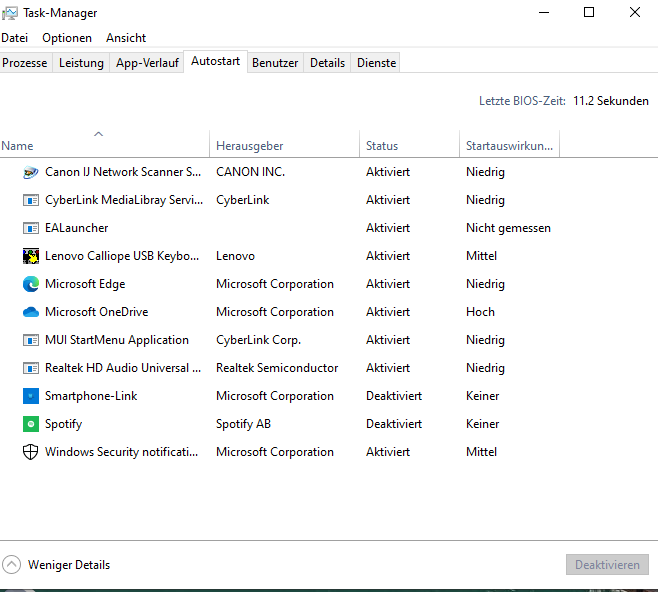Click the Windows Security shield icon

[31, 452]
